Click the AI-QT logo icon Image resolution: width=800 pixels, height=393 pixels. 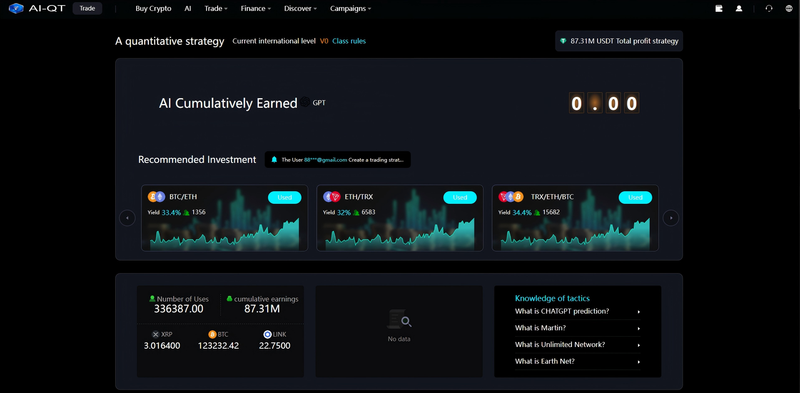click(16, 8)
